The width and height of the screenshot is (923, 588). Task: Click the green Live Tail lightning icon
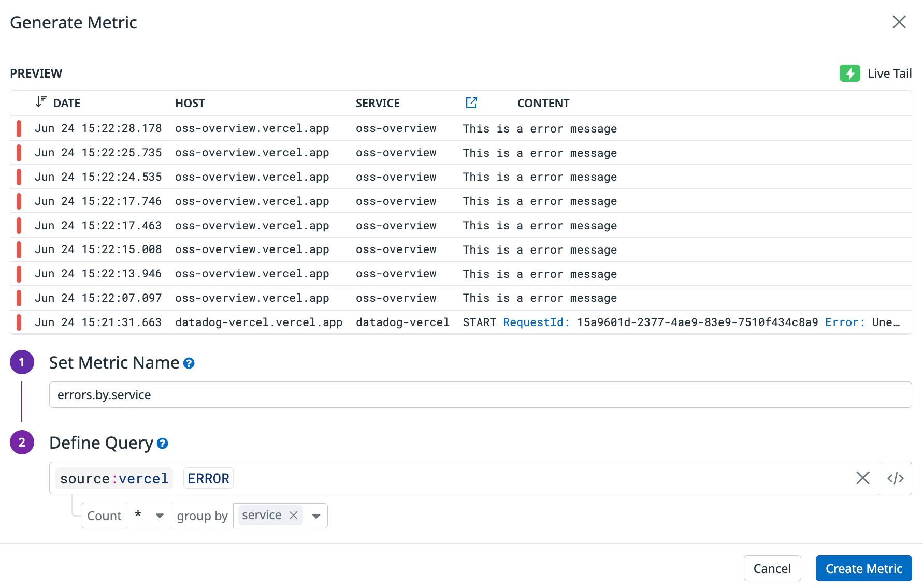849,73
